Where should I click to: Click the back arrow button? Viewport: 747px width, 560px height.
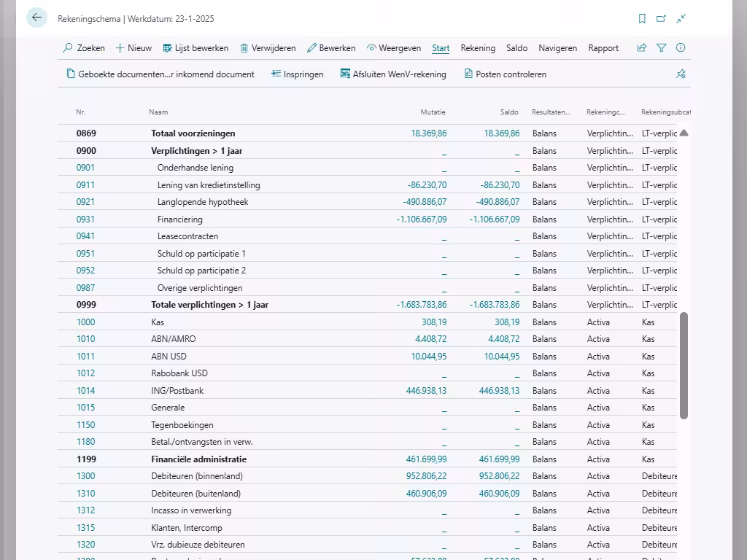pyautogui.click(x=36, y=18)
